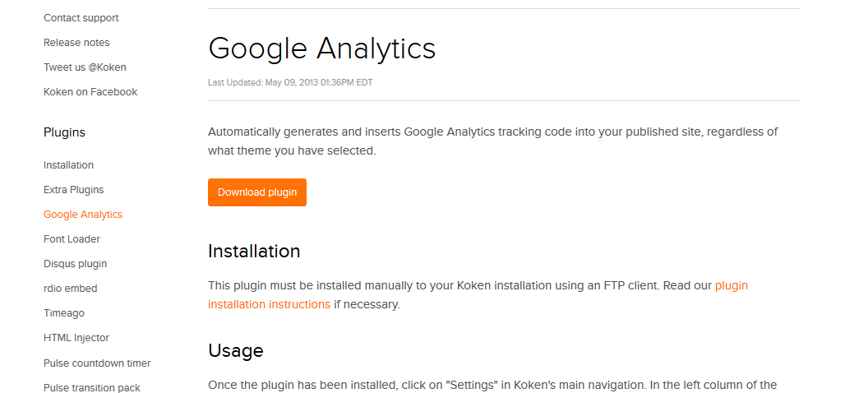Visit the Koken on Facebook link
This screenshot has height=393, width=868.
click(x=90, y=92)
